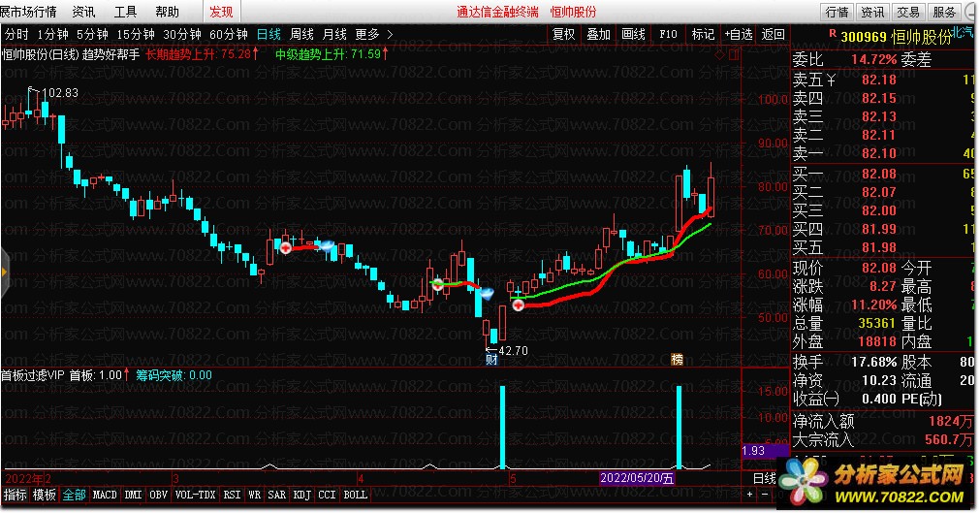The height and width of the screenshot is (513, 980).
Task: Click the red plus signal at red line start
Action: click(519, 305)
